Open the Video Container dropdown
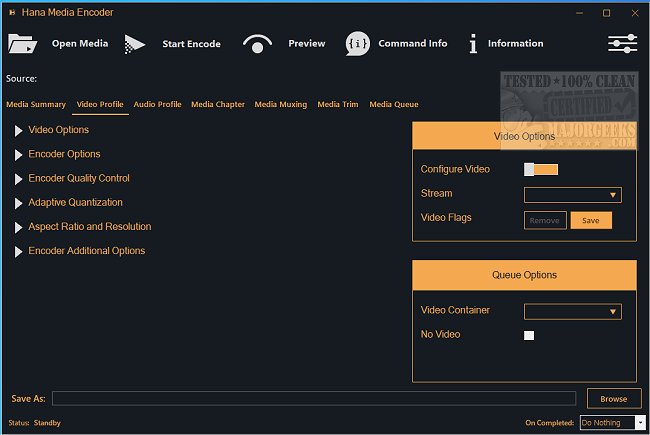The height and width of the screenshot is (435, 650). click(573, 311)
